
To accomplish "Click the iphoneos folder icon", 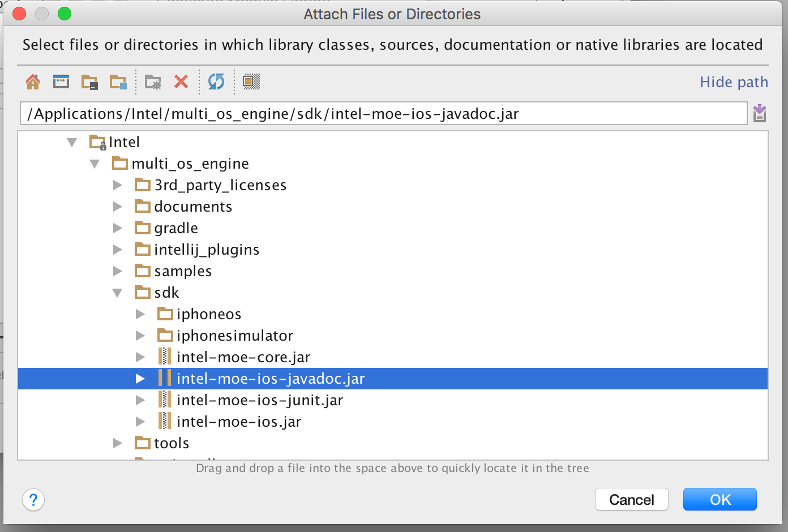I will [x=165, y=314].
